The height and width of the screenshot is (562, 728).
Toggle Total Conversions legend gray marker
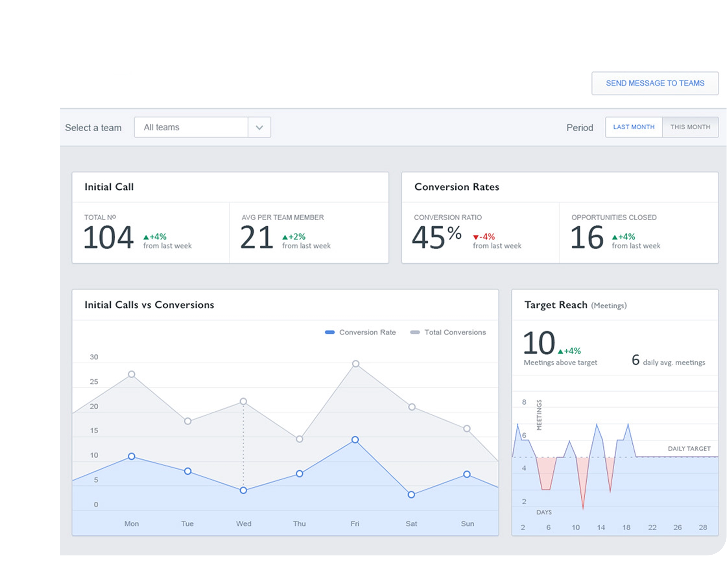click(415, 332)
